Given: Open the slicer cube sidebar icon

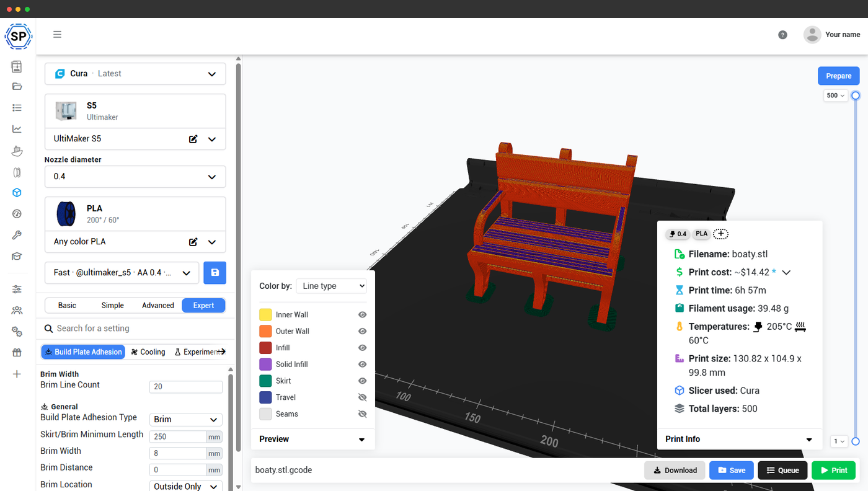Looking at the screenshot, I should [17, 193].
